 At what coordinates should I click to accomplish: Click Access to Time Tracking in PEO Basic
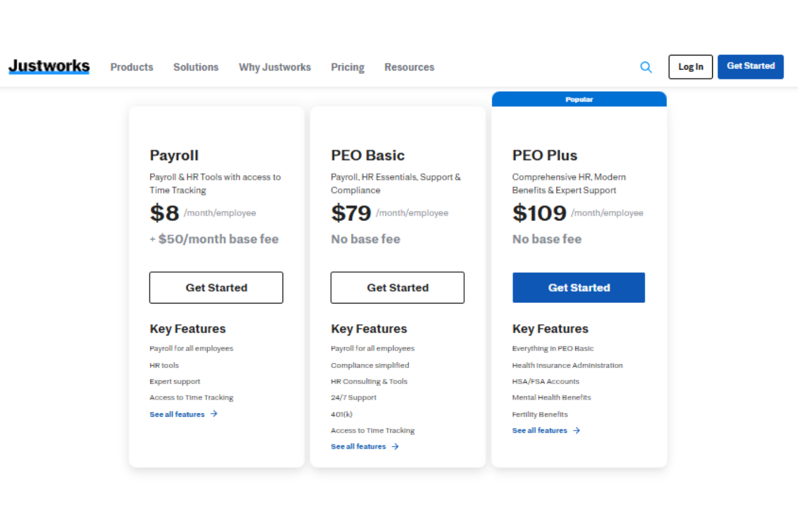pos(373,430)
